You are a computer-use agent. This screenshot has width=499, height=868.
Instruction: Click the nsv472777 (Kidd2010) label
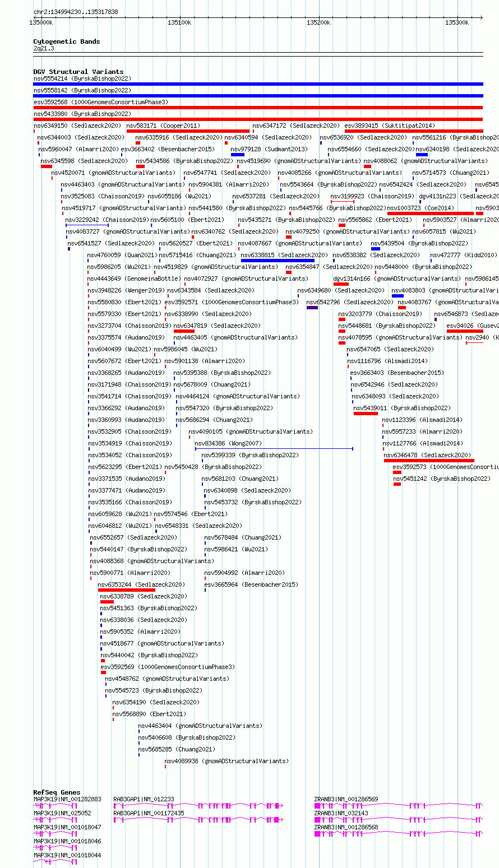[x=463, y=256]
